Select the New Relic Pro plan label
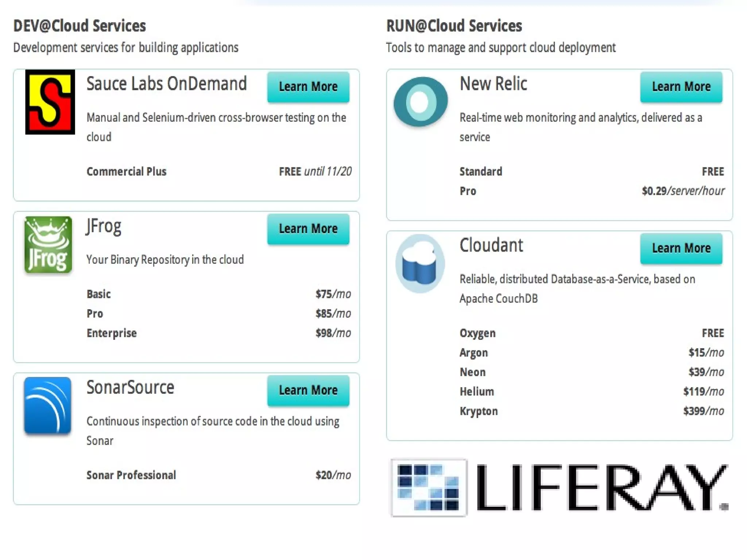 pos(468,191)
